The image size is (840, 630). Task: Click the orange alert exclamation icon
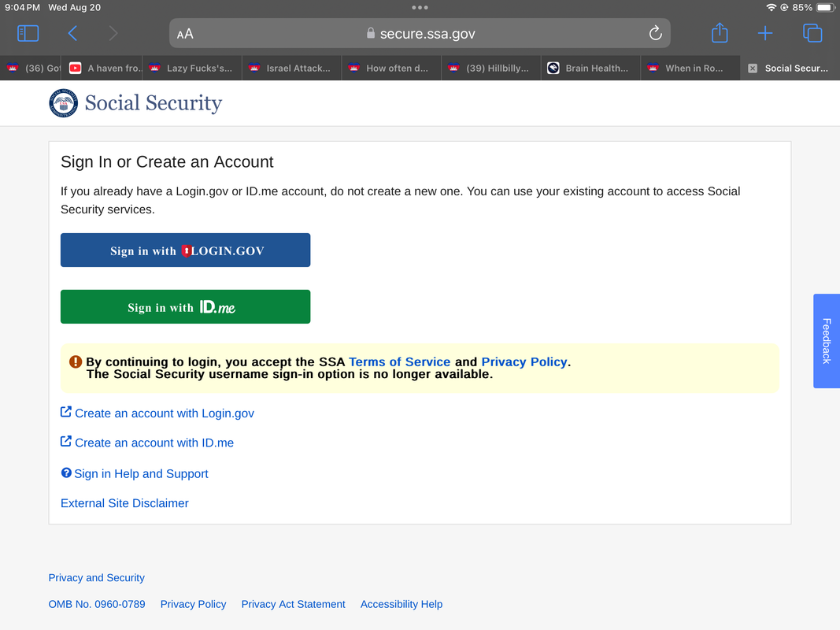pyautogui.click(x=76, y=361)
